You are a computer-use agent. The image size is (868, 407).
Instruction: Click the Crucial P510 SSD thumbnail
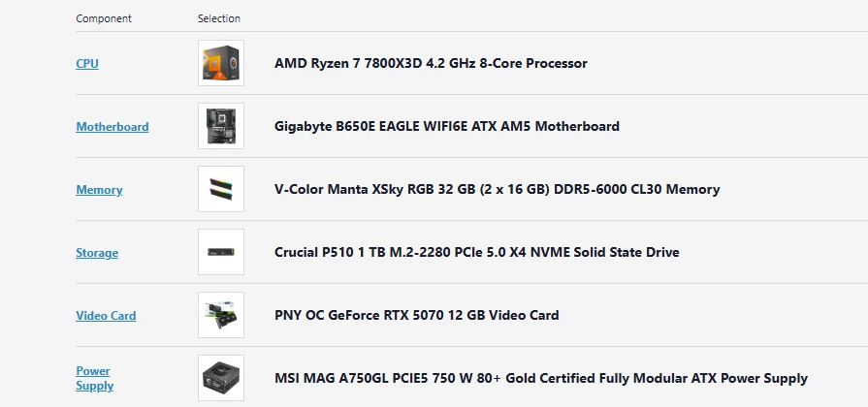click(x=221, y=252)
